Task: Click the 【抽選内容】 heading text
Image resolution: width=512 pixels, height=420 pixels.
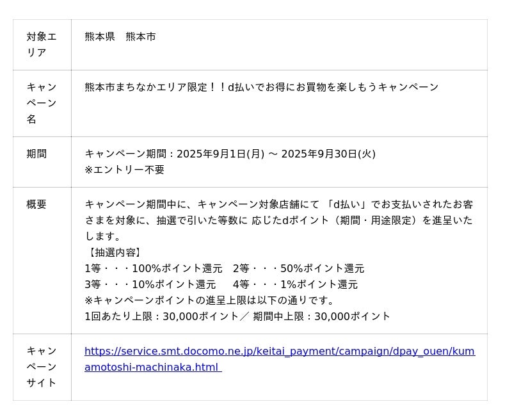Action: pos(114,252)
